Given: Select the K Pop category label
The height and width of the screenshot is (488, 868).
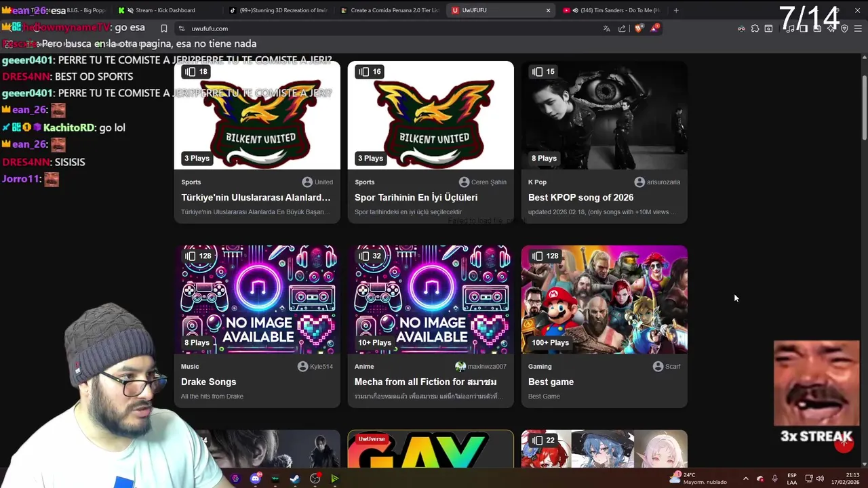Looking at the screenshot, I should 537,182.
